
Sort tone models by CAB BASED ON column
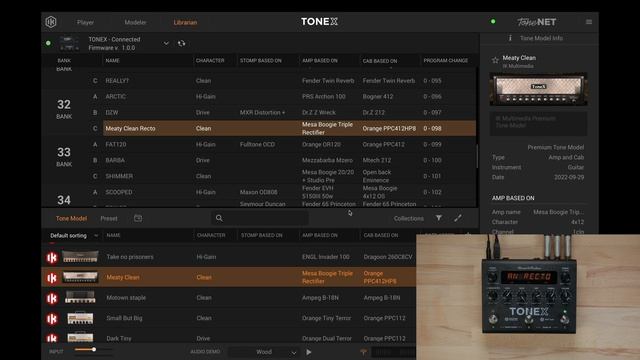click(x=380, y=236)
